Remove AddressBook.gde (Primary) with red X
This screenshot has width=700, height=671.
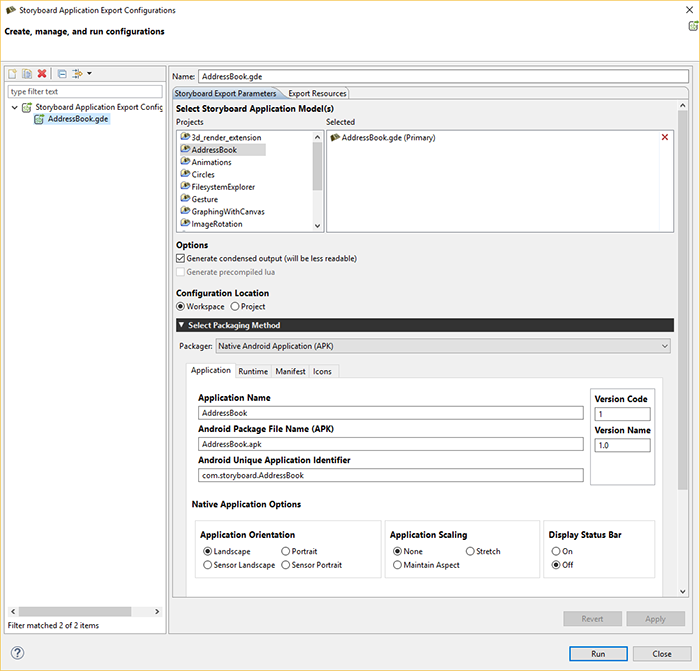coord(665,137)
